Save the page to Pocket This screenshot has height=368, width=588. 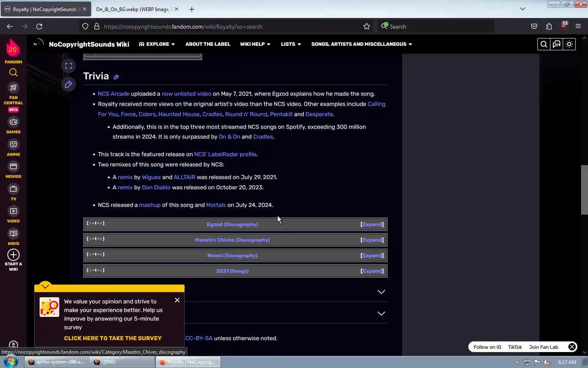tap(534, 27)
